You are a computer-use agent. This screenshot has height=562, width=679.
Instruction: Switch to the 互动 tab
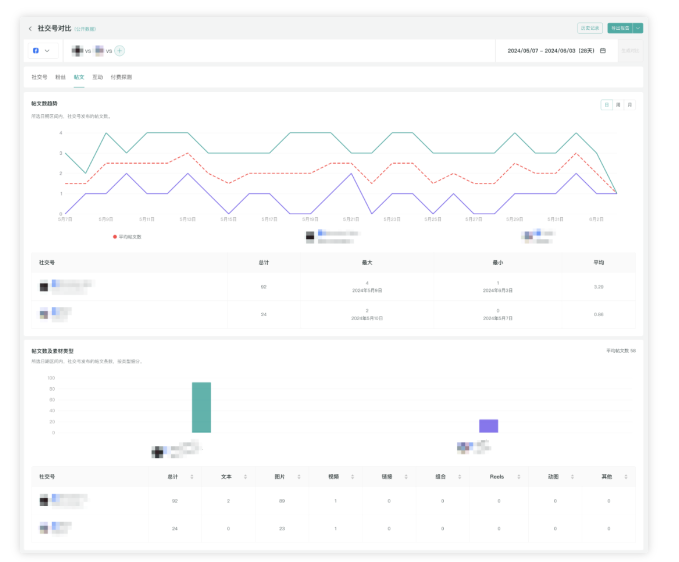[97, 77]
